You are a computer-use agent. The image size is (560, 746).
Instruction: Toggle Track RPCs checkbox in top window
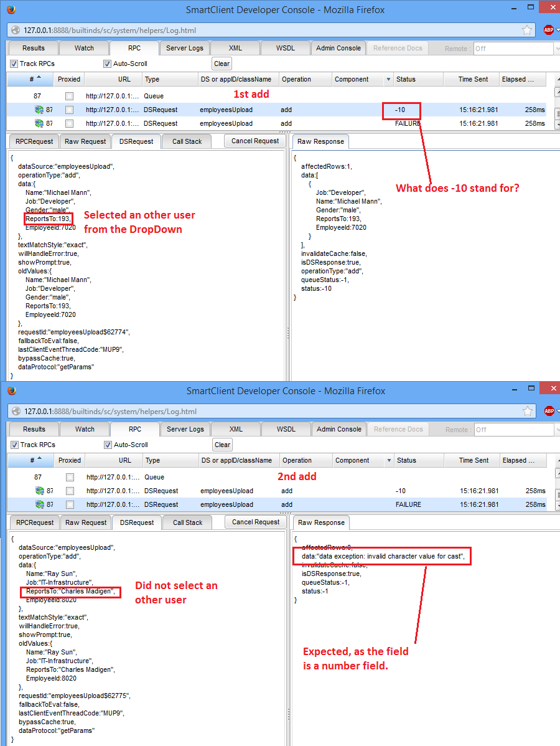[14, 64]
